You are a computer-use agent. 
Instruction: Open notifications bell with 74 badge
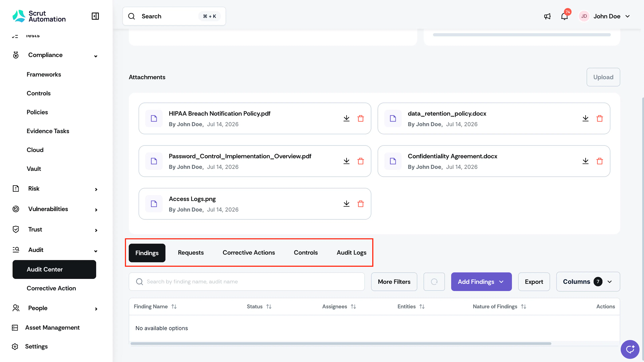[565, 16]
